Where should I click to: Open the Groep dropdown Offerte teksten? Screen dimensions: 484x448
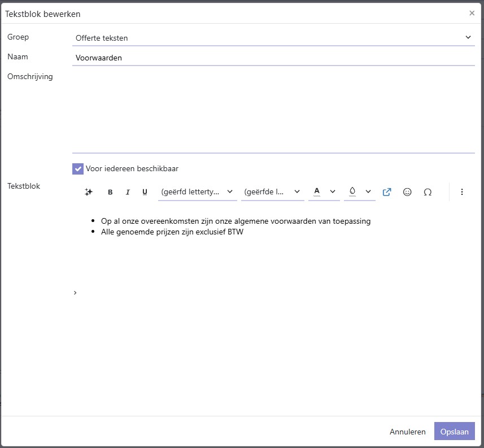point(273,38)
